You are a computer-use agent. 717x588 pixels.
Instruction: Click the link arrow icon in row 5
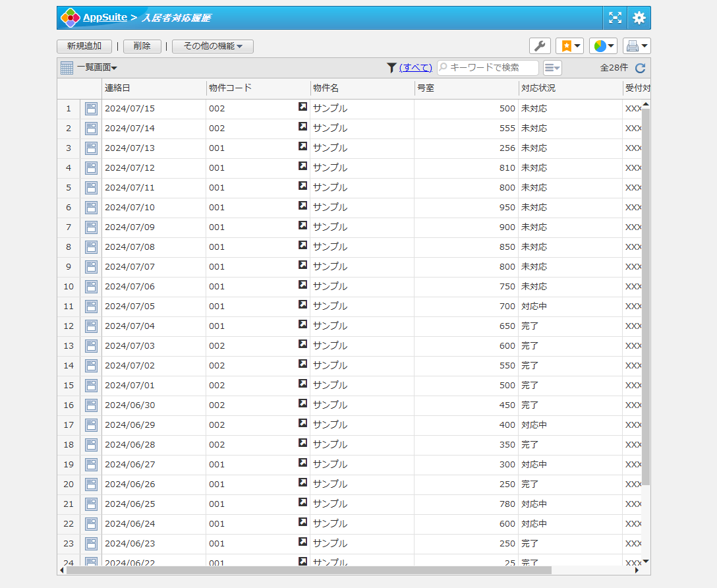(302, 186)
